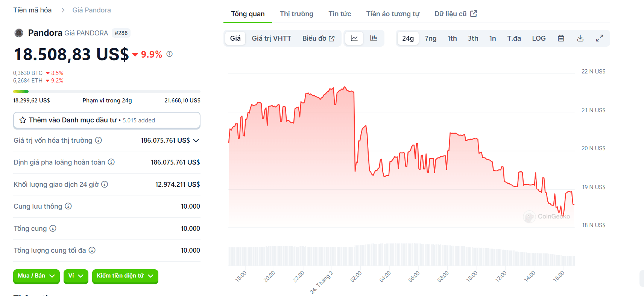Click the 24h price range bar

(x=106, y=92)
